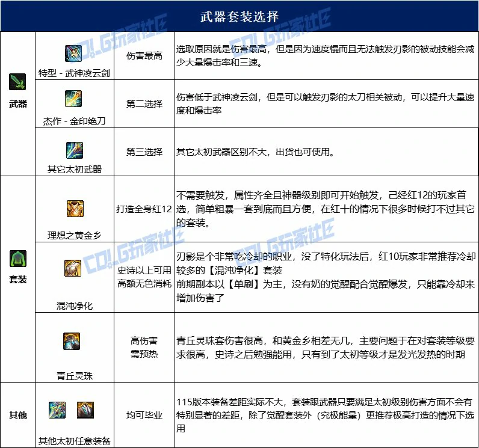
Task: Click the 杰作-金印绝刀 weapon icon
Action: coord(73,99)
